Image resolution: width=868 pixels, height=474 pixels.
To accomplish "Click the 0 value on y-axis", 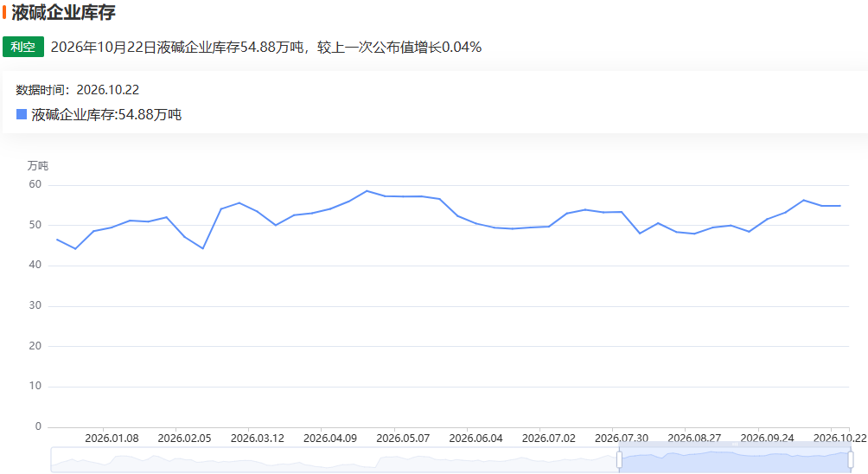I will click(x=38, y=426).
